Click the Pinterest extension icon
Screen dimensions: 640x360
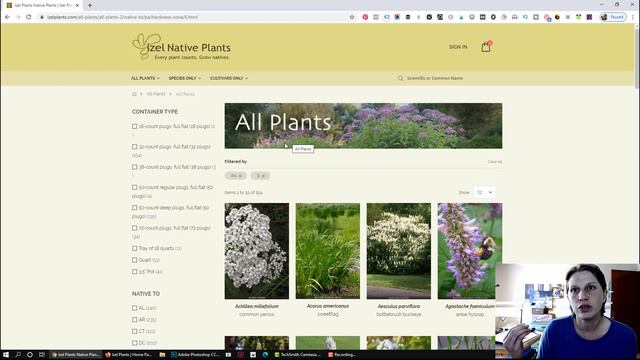point(365,17)
